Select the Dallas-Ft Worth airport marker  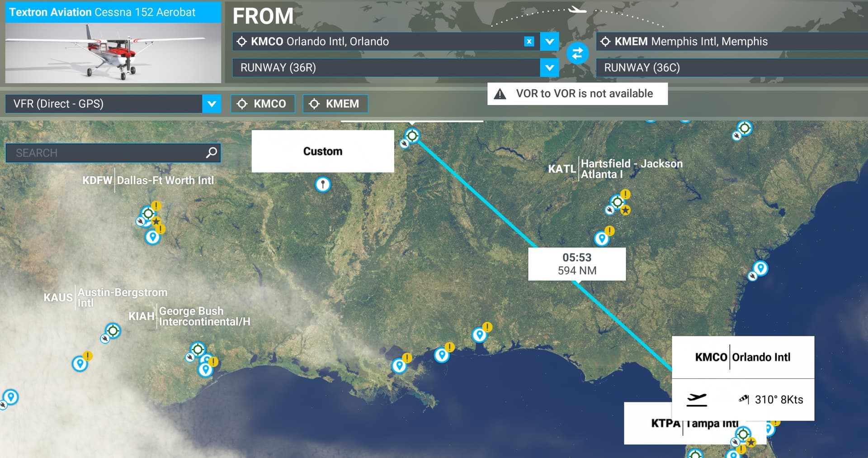click(x=148, y=213)
